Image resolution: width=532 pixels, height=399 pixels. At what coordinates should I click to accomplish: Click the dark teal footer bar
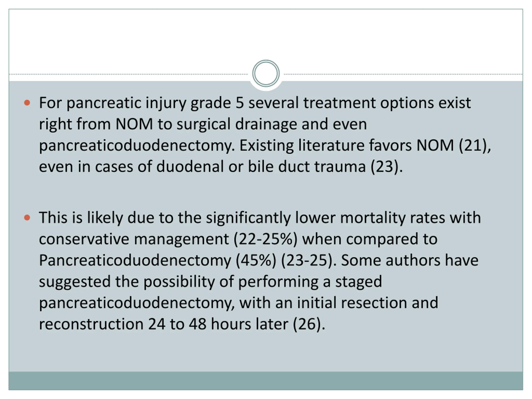pyautogui.click(x=266, y=381)
